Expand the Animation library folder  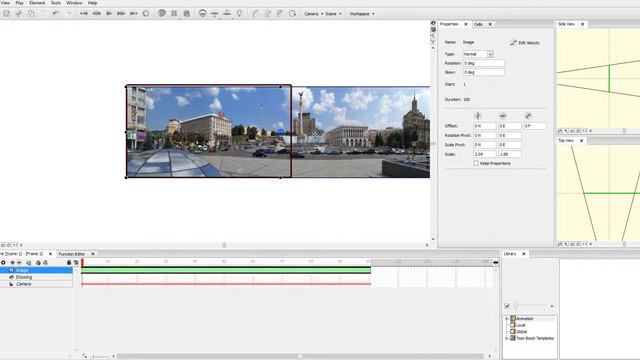pos(507,319)
